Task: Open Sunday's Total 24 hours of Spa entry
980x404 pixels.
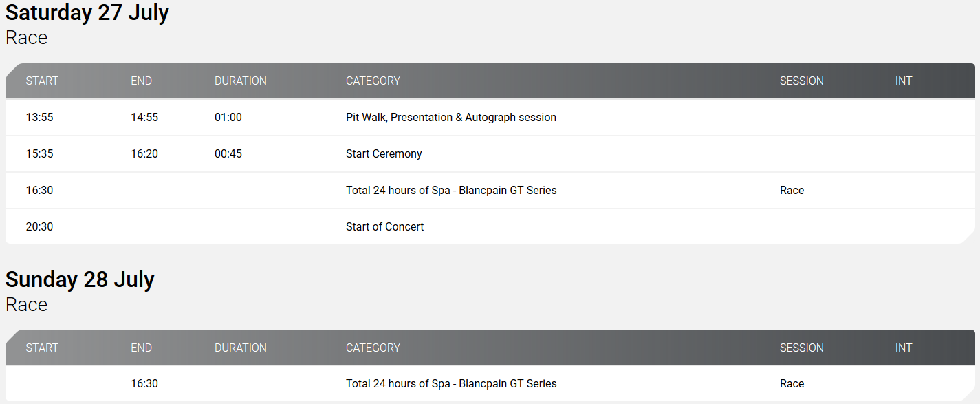Action: pos(451,384)
